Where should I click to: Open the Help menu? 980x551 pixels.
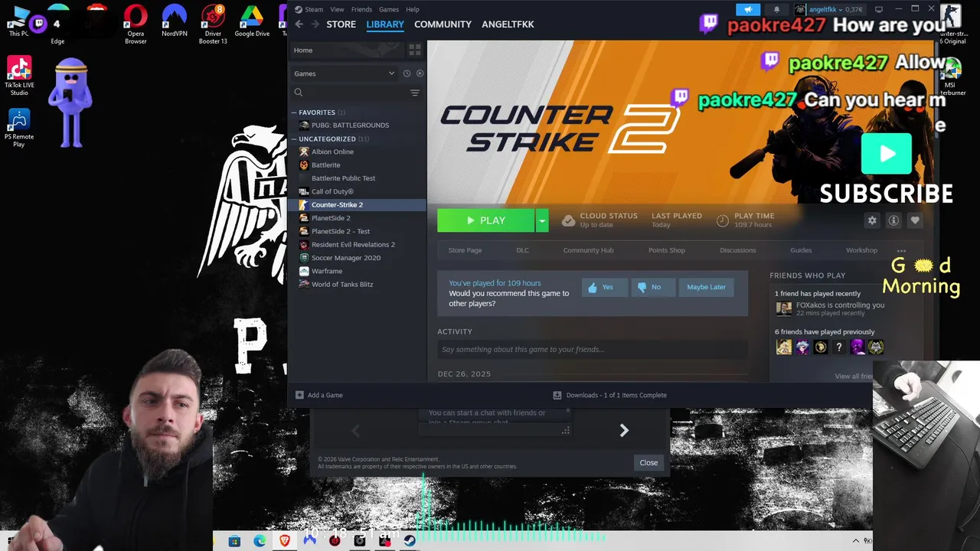coord(413,9)
